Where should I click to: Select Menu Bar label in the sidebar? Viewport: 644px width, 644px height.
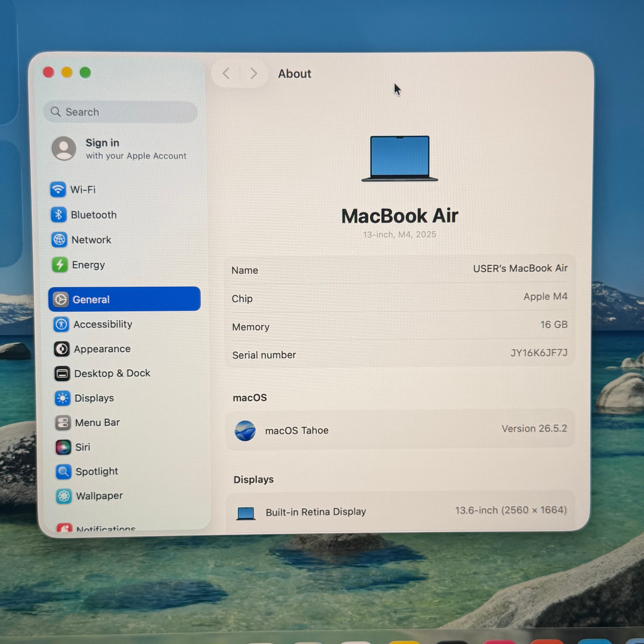pyautogui.click(x=97, y=423)
